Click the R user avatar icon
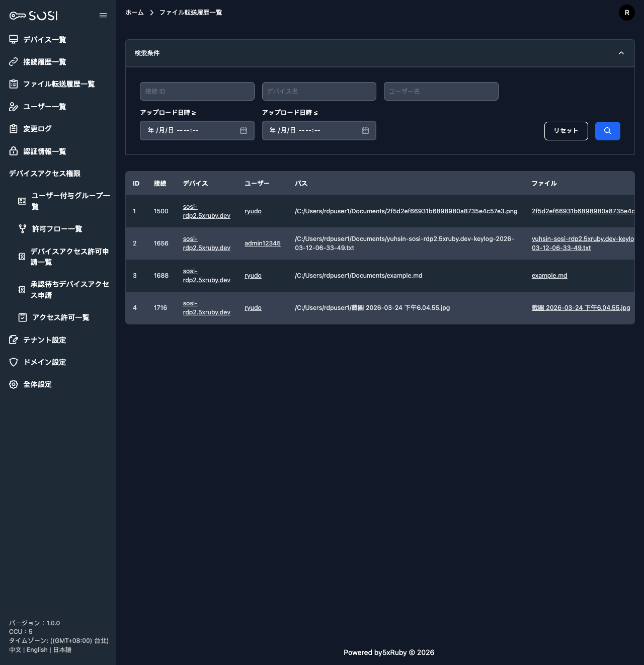 pos(626,13)
